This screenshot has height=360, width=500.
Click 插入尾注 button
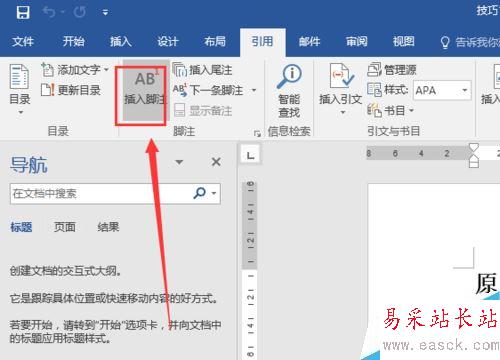coord(202,70)
